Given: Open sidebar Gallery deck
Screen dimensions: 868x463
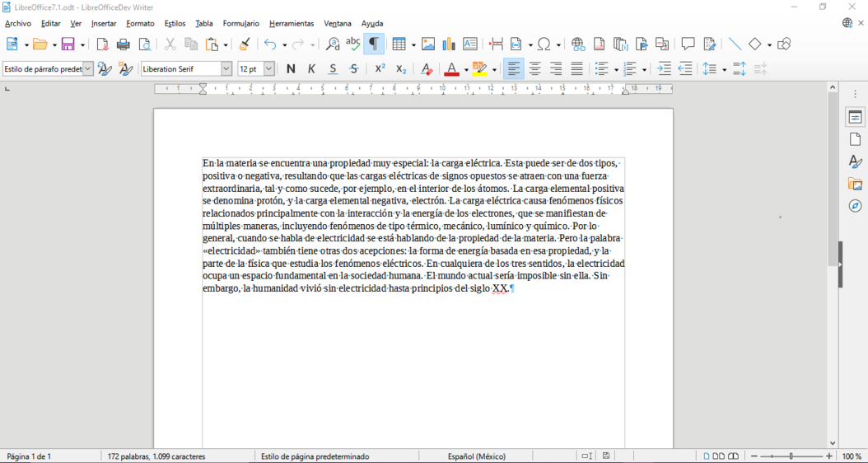Looking at the screenshot, I should coord(856,184).
